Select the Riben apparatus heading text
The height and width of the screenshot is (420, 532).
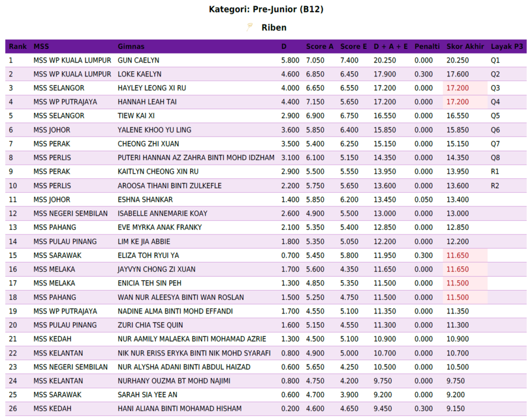[274, 28]
